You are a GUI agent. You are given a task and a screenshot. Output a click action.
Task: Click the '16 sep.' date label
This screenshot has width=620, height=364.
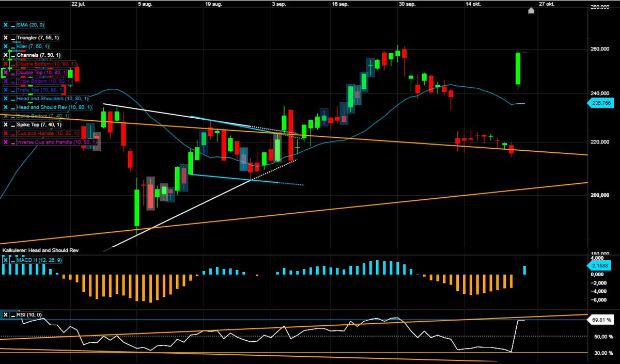339,3
